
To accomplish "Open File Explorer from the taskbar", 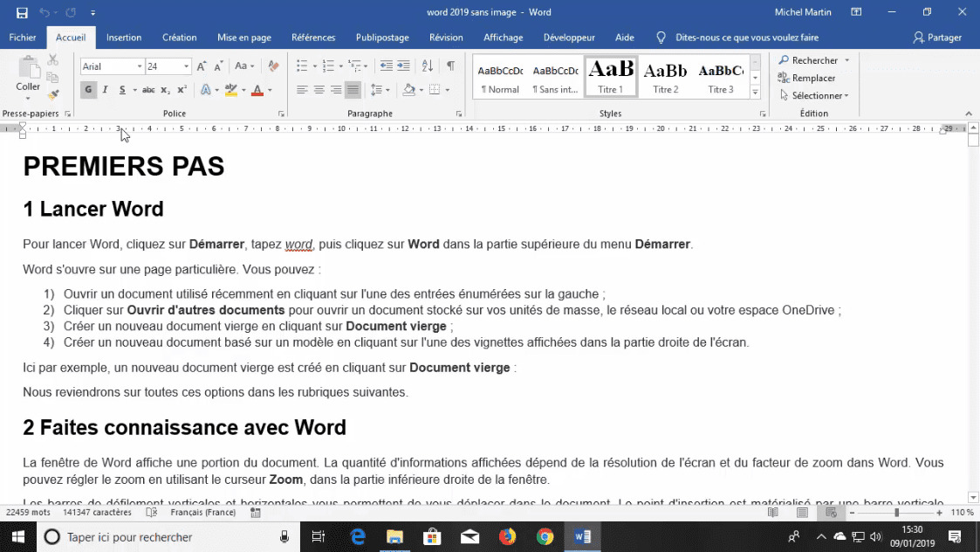I will coord(394,537).
